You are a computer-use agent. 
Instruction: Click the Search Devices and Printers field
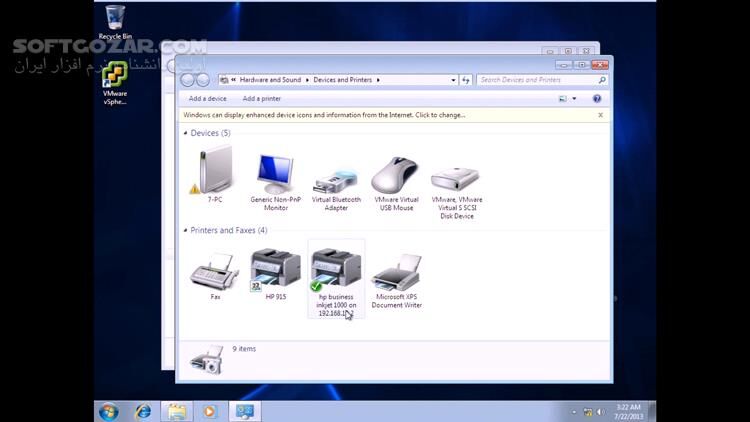point(535,79)
